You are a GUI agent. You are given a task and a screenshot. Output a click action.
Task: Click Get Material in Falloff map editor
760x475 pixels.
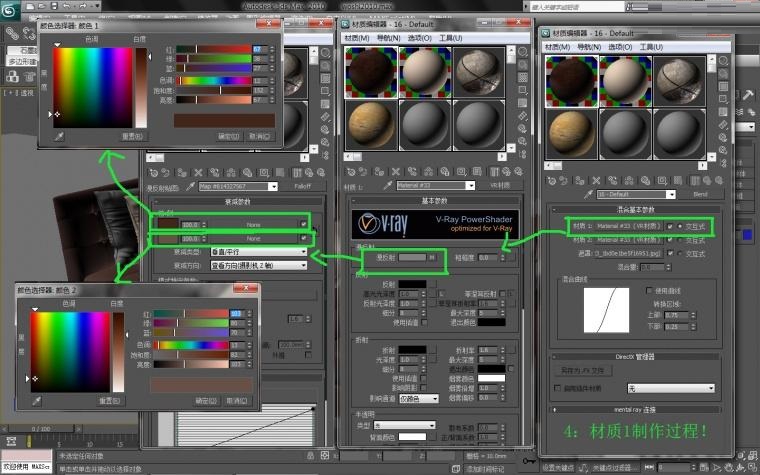pos(154,173)
